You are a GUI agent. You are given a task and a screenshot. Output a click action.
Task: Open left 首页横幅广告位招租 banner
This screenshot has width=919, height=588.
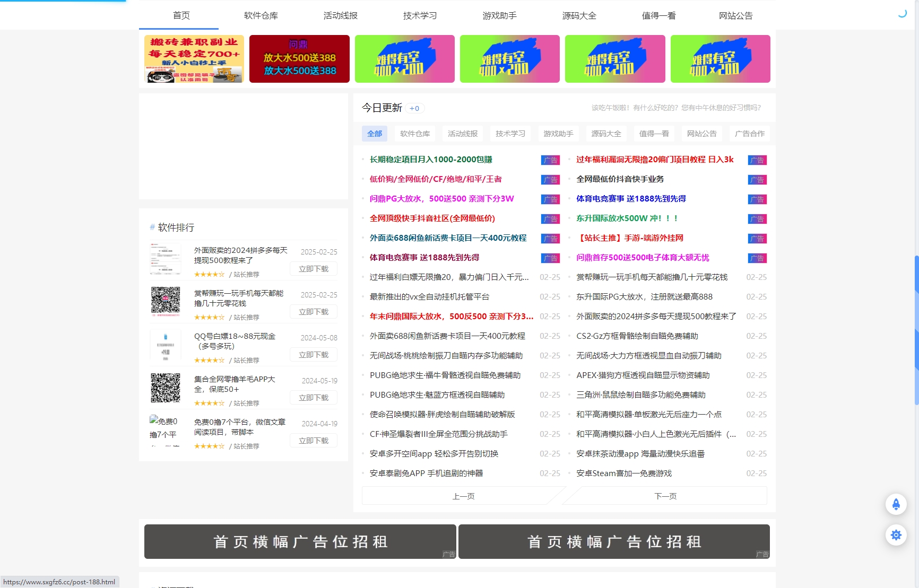[300, 541]
